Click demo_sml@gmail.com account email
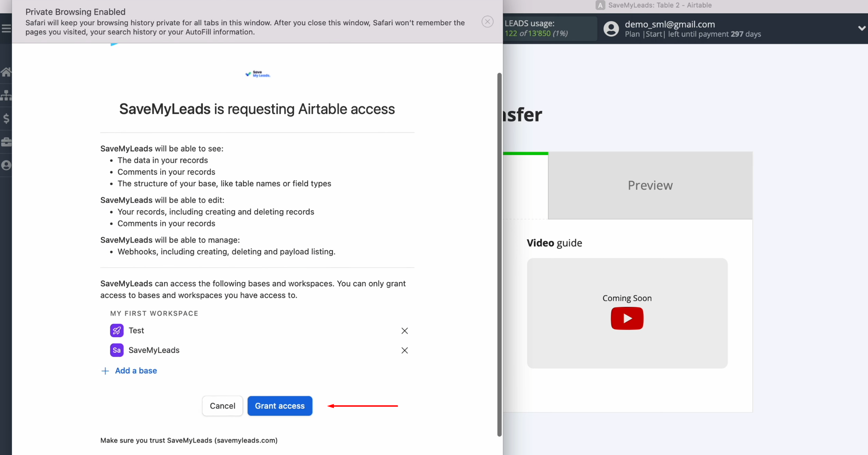Screen dimensions: 868x455 [x=670, y=24]
